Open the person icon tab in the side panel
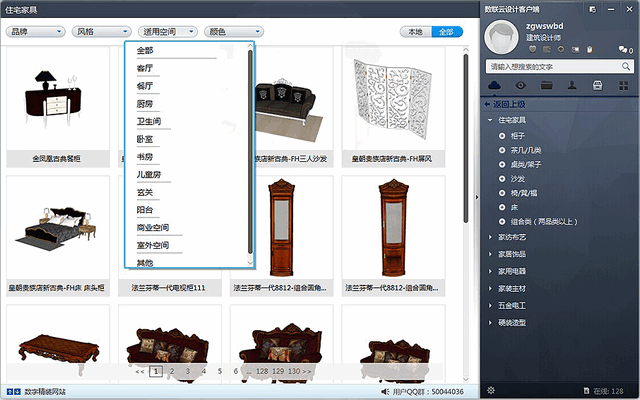The height and width of the screenshot is (400, 640). pos(572,85)
